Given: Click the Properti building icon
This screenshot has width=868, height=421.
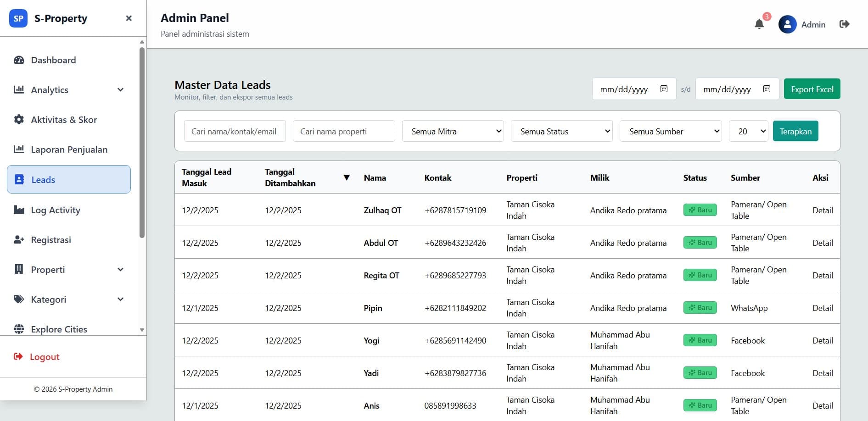Looking at the screenshot, I should coord(19,270).
